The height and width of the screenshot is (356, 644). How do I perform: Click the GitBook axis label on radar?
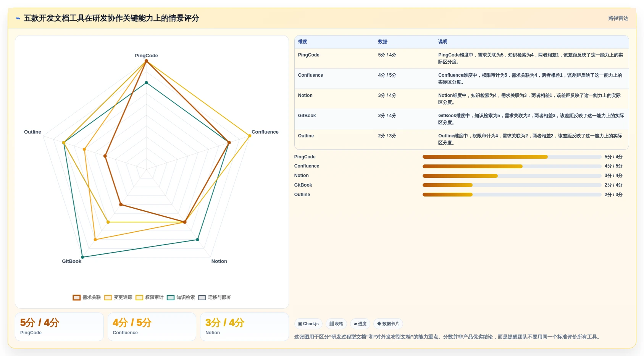click(x=72, y=261)
